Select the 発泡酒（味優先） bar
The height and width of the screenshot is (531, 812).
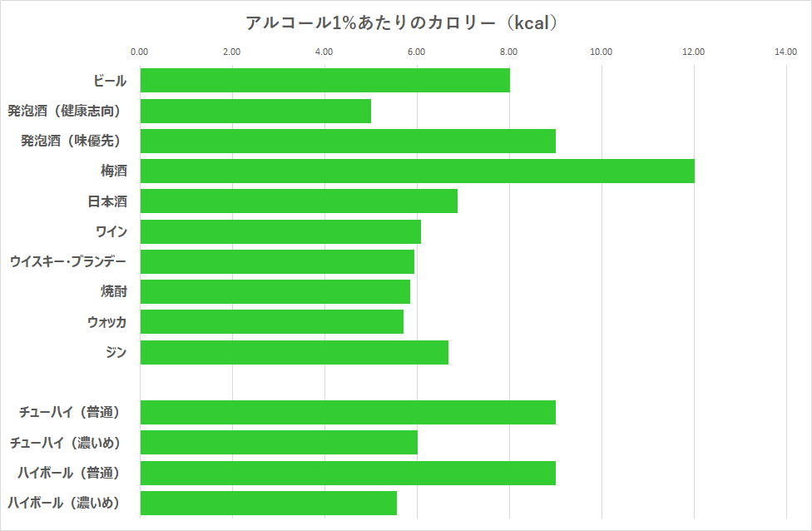[x=348, y=141]
